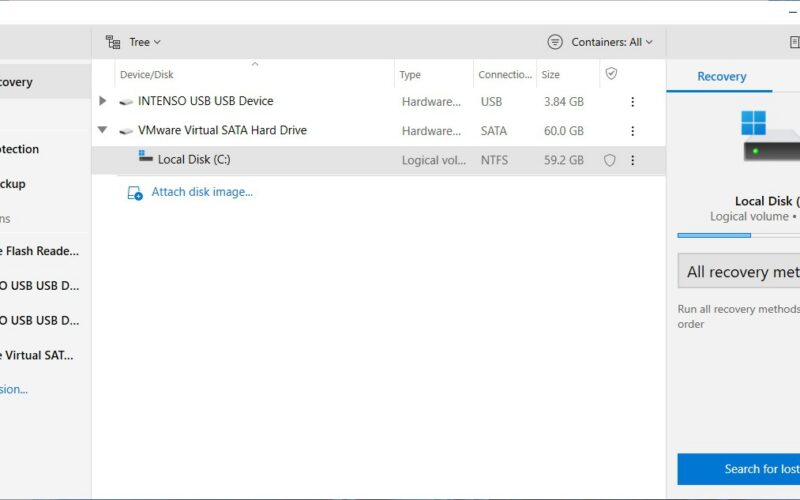Click the Local Disk drive illustration
This screenshot has width=800, height=500.
(x=770, y=136)
